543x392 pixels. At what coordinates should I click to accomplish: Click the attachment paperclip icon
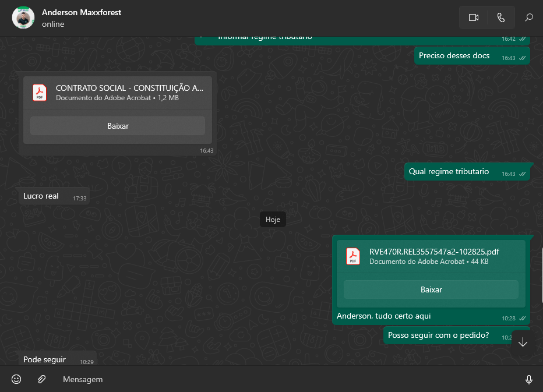pyautogui.click(x=41, y=379)
